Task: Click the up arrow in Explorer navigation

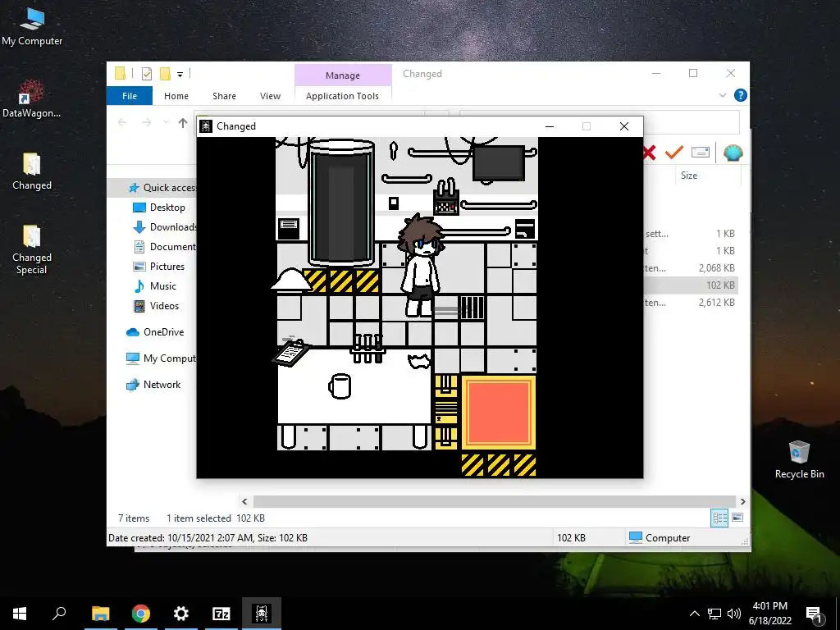Action: coord(183,123)
